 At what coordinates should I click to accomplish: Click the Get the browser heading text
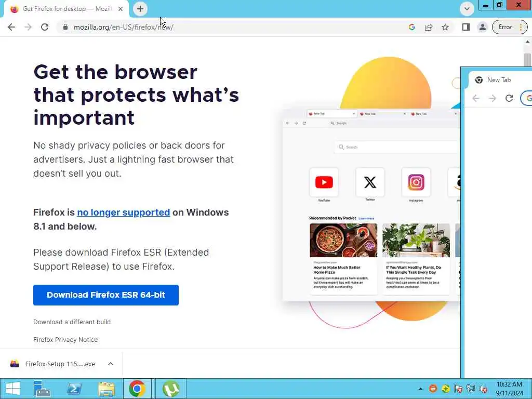136,95
